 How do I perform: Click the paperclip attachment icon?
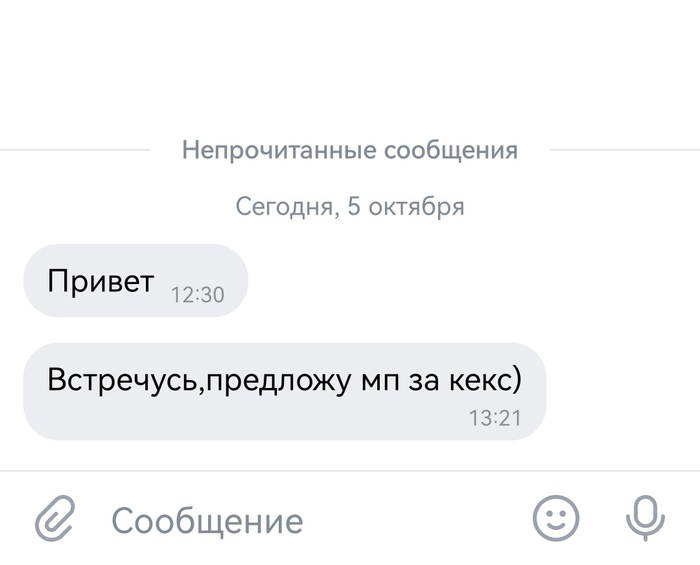[56, 518]
